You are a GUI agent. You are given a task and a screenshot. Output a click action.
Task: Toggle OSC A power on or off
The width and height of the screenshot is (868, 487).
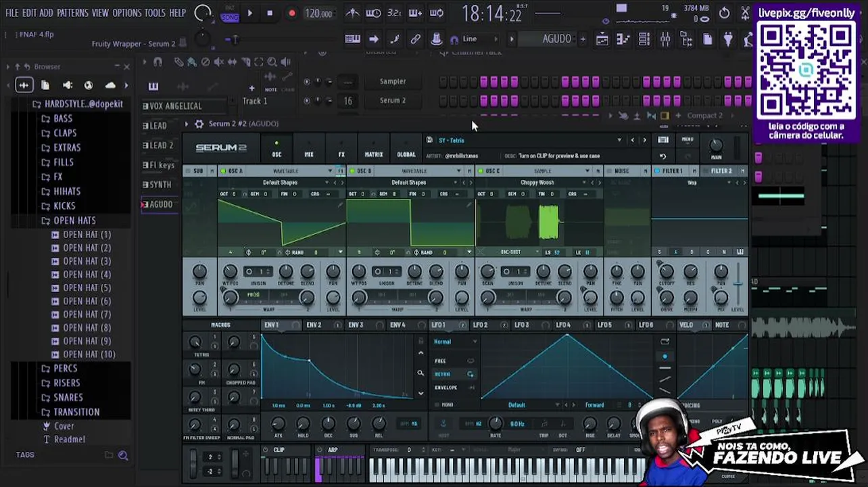tap(222, 171)
